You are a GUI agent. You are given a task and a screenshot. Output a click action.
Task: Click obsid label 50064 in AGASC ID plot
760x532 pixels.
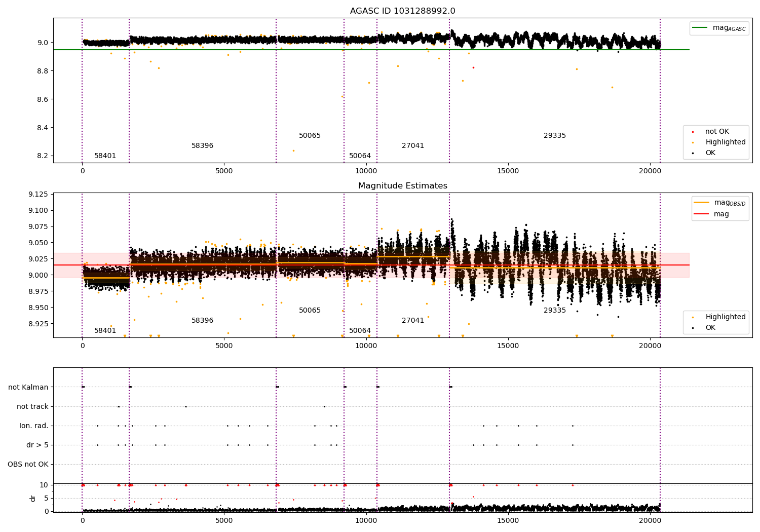coord(360,156)
